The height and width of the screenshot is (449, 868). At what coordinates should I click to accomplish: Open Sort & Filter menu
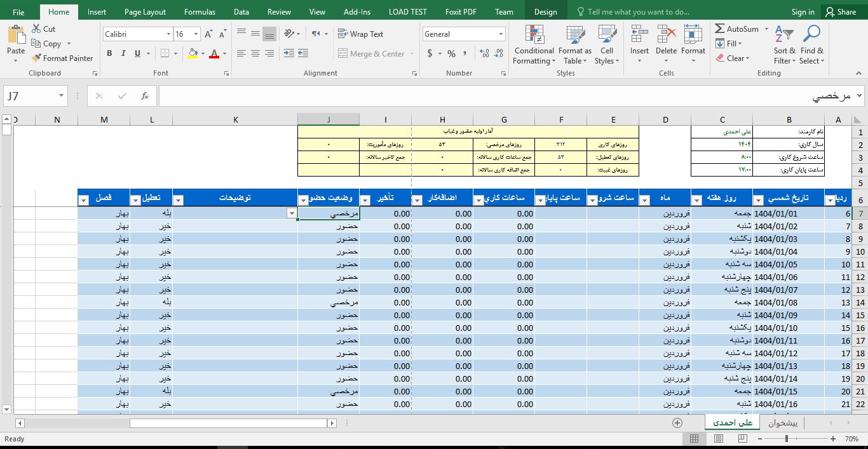[784, 44]
